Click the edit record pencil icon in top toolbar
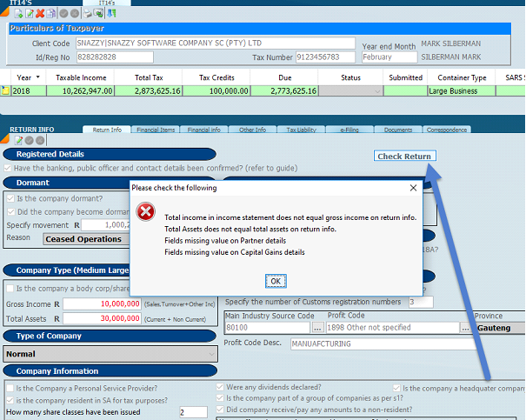 [x=29, y=14]
